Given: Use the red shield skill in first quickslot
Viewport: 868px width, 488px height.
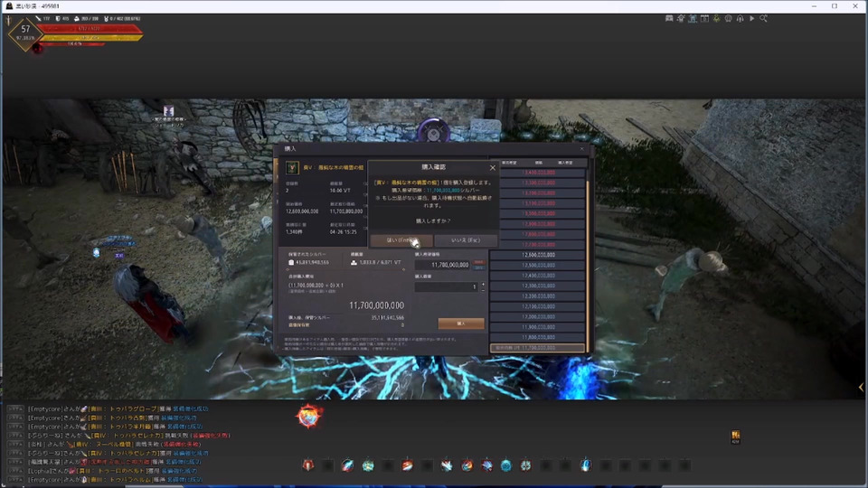Looking at the screenshot, I should 308,465.
